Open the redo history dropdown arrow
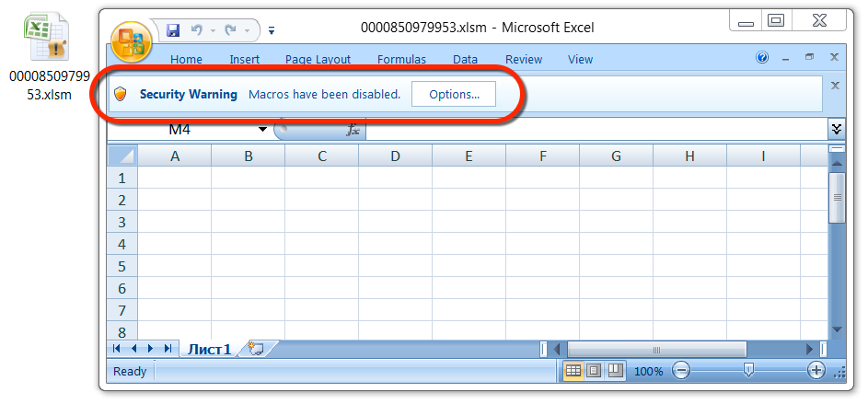The width and height of the screenshot is (868, 404). pyautogui.click(x=247, y=30)
